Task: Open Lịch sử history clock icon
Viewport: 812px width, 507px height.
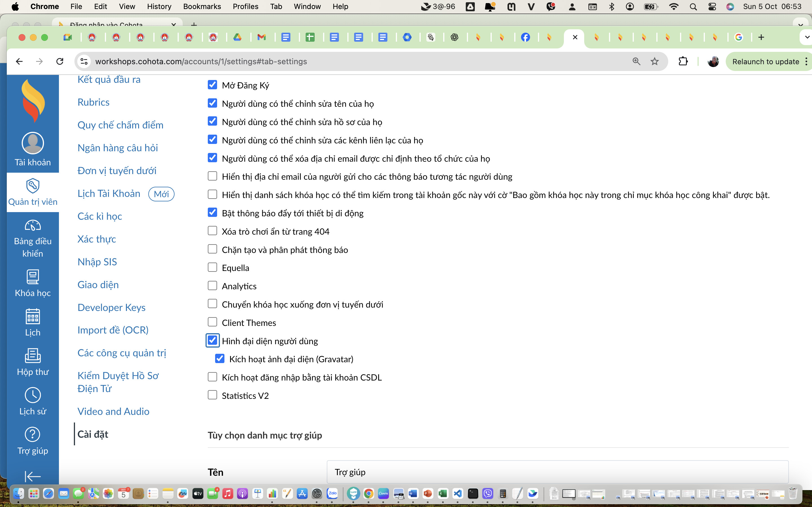Action: point(32,395)
